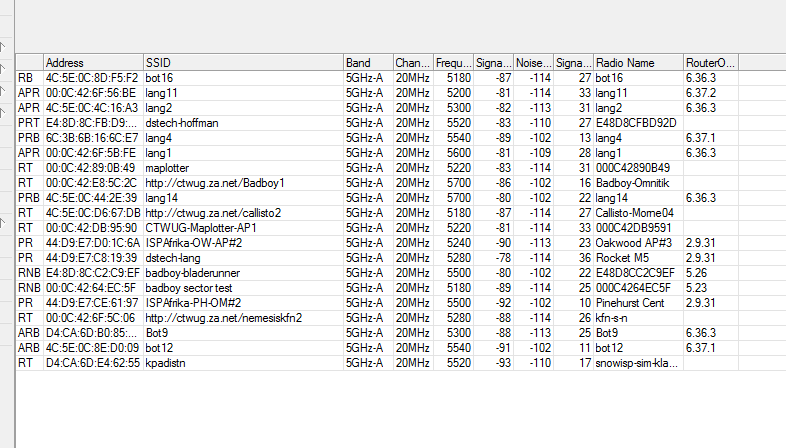This screenshot has width=786, height=448.
Task: Click MAC address 4C:5E:0C:8E:D0:09
Action: tap(91, 348)
